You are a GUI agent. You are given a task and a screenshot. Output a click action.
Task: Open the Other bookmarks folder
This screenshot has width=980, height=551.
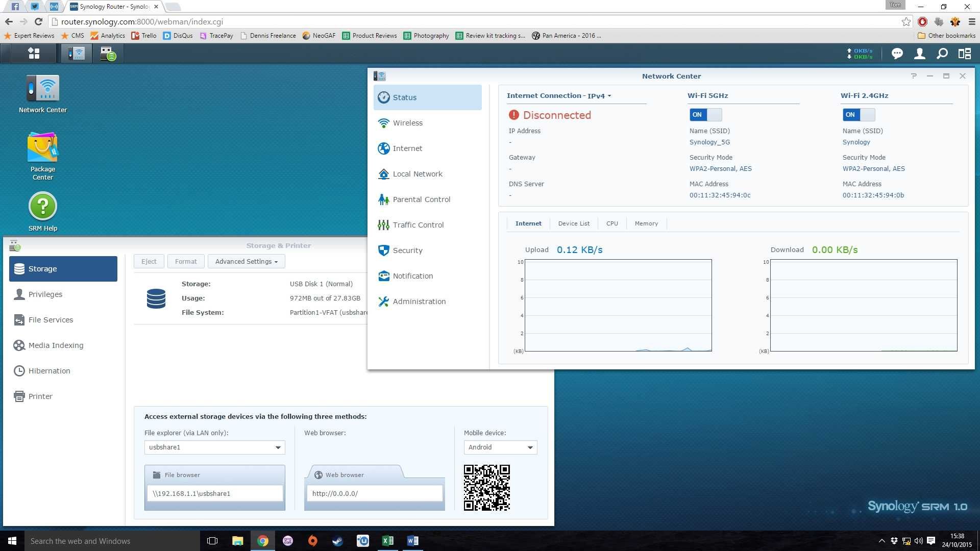(x=946, y=36)
